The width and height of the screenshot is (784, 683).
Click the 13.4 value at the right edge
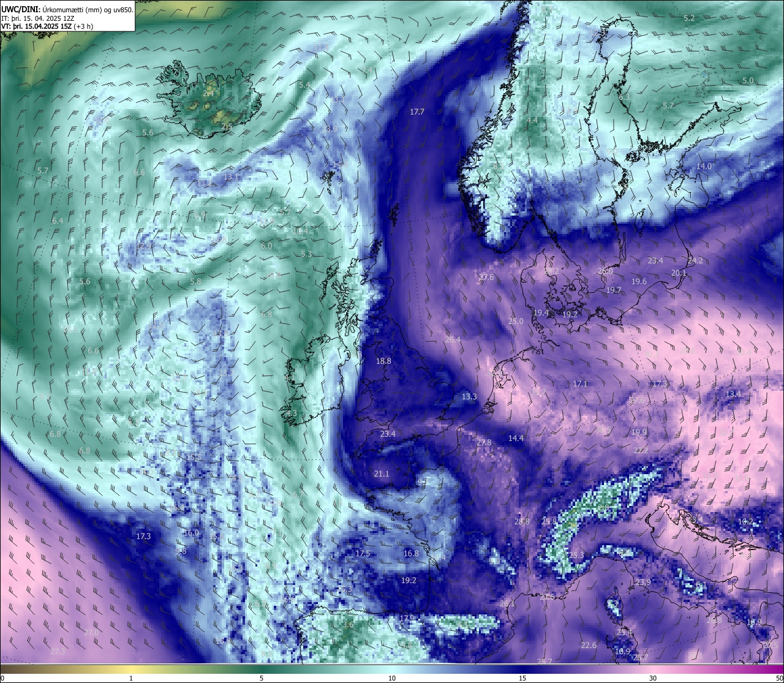tap(733, 394)
